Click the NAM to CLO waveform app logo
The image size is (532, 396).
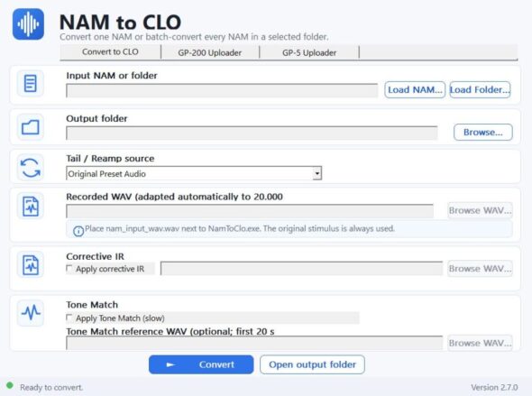(x=28, y=24)
